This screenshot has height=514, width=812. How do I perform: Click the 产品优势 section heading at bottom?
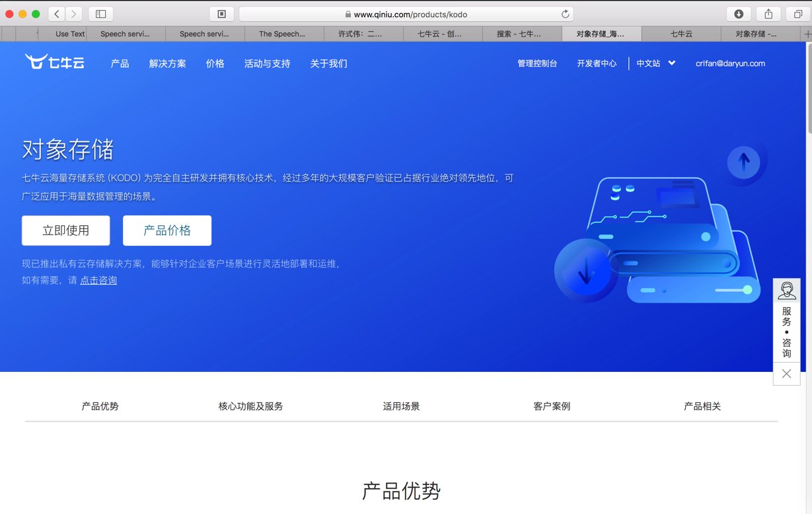tap(401, 491)
